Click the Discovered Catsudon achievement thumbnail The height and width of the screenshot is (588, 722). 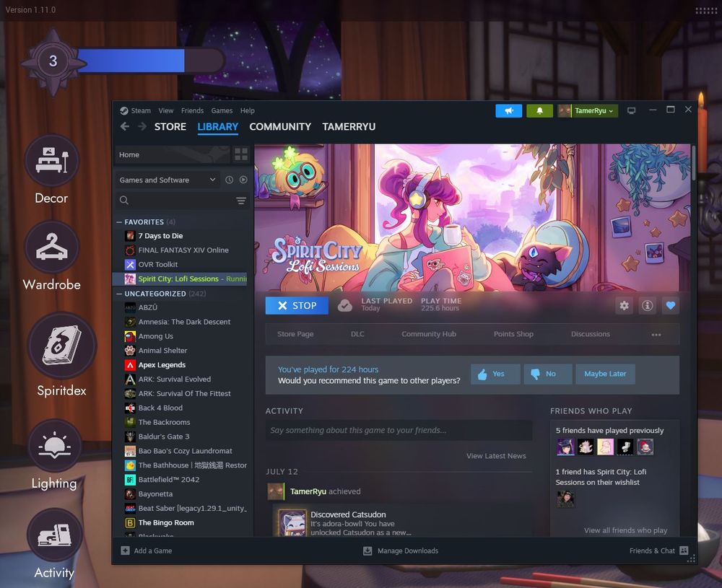click(292, 523)
